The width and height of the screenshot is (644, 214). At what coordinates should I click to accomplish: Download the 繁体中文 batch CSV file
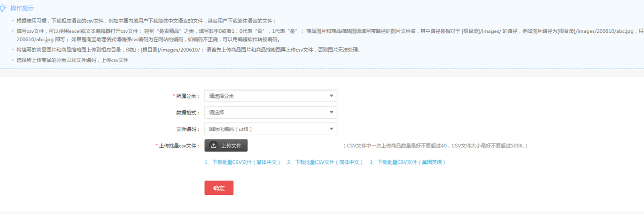pos(242,162)
